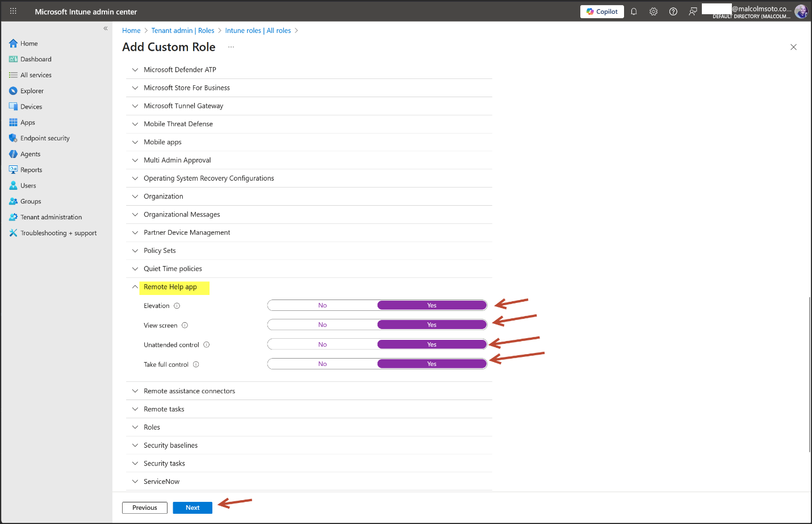Go to Tenant administration in sidebar
812x524 pixels.
[x=51, y=217]
